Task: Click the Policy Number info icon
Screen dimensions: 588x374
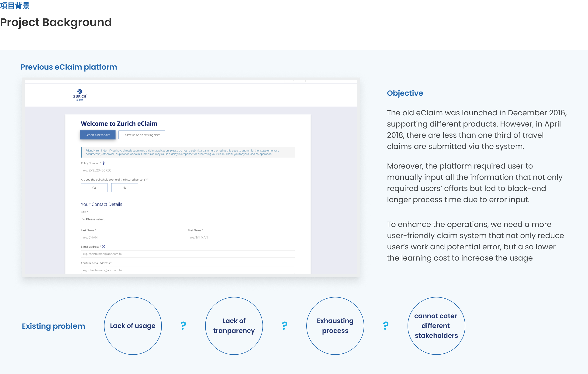Action: (104, 163)
